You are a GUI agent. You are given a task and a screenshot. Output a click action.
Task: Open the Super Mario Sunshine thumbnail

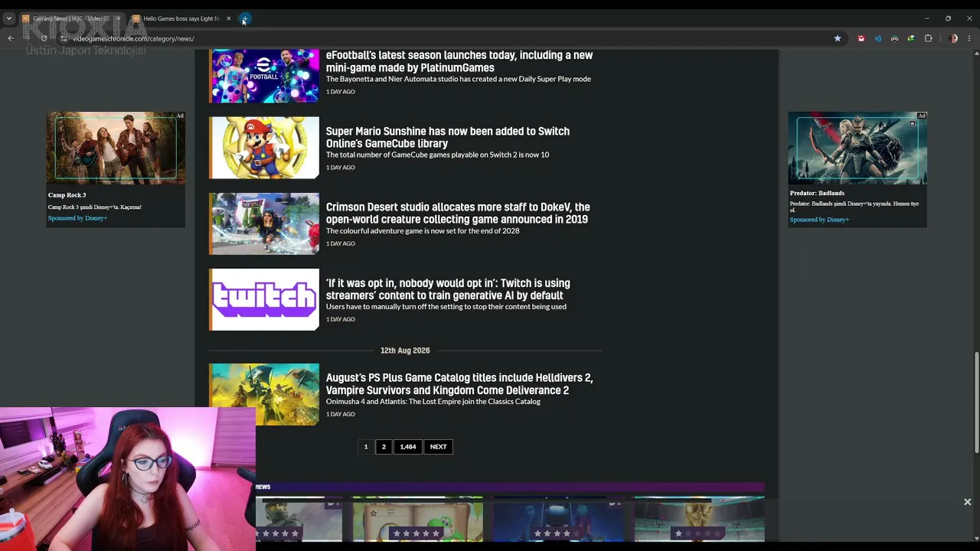(x=264, y=148)
